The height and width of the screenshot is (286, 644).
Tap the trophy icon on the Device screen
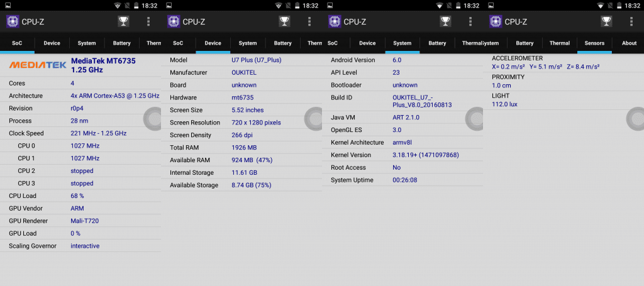point(284,21)
